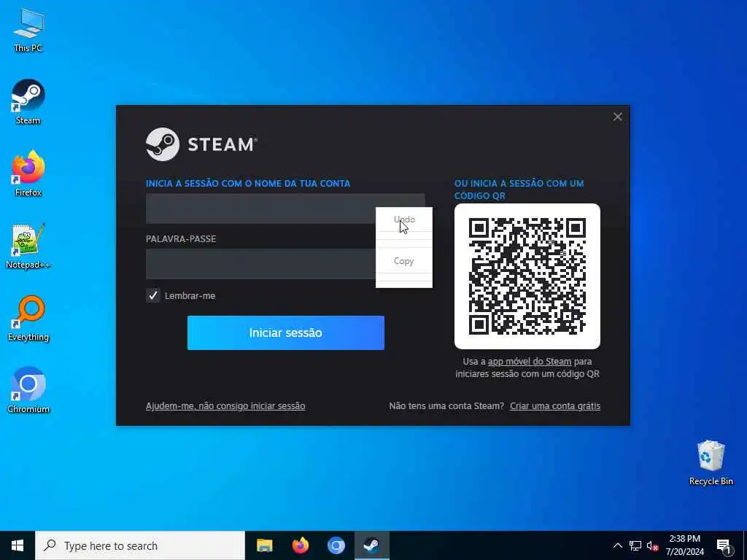Open the taskbar clock and date

(x=684, y=545)
